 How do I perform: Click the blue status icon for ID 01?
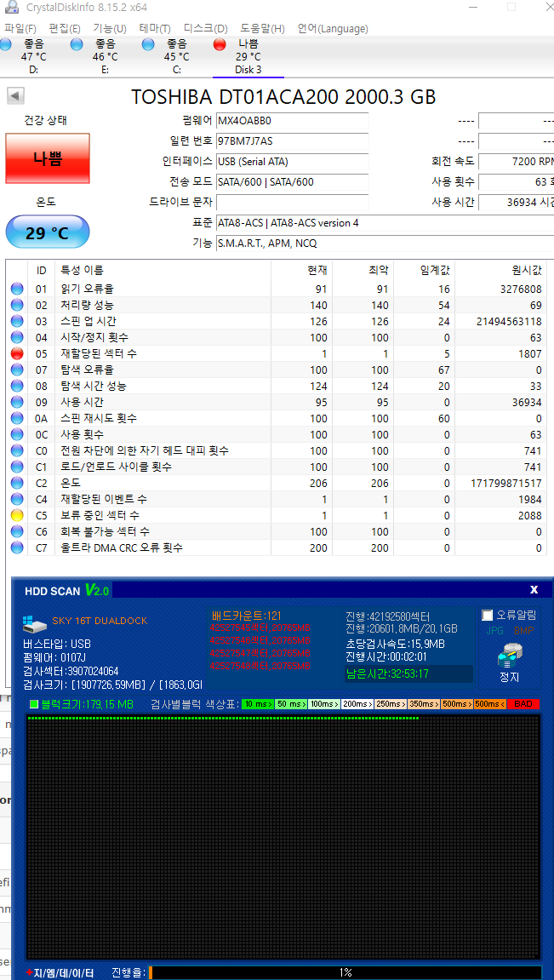tap(17, 289)
